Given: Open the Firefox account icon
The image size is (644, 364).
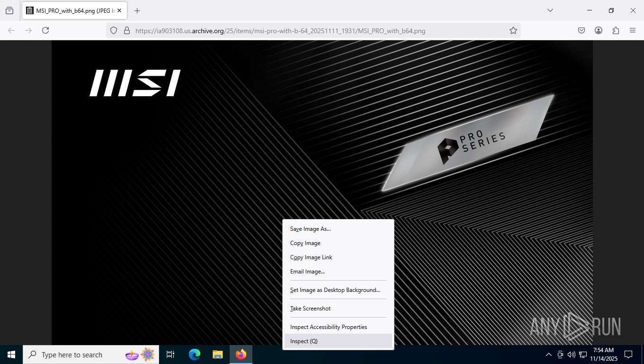Looking at the screenshot, I should 599,30.
